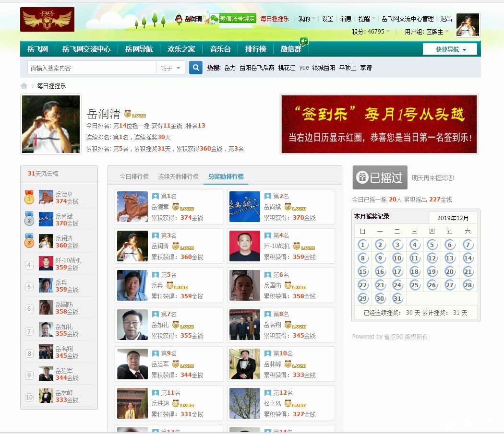Click bookmark icon next to 第1名
This screenshot has width=504, height=434.
(x=156, y=196)
